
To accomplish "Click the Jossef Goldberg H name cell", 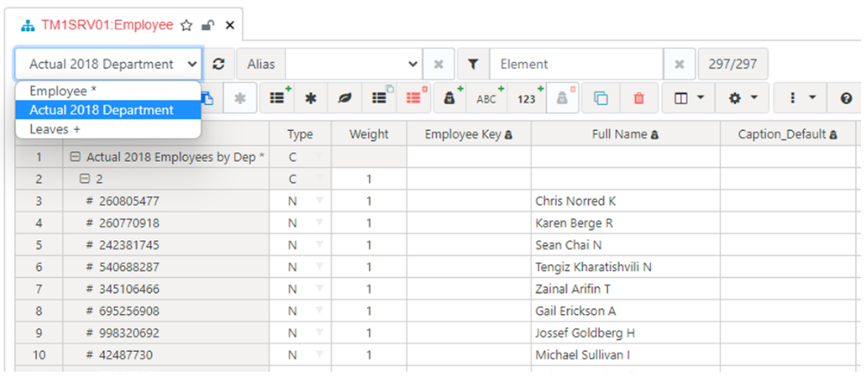I will point(625,333).
